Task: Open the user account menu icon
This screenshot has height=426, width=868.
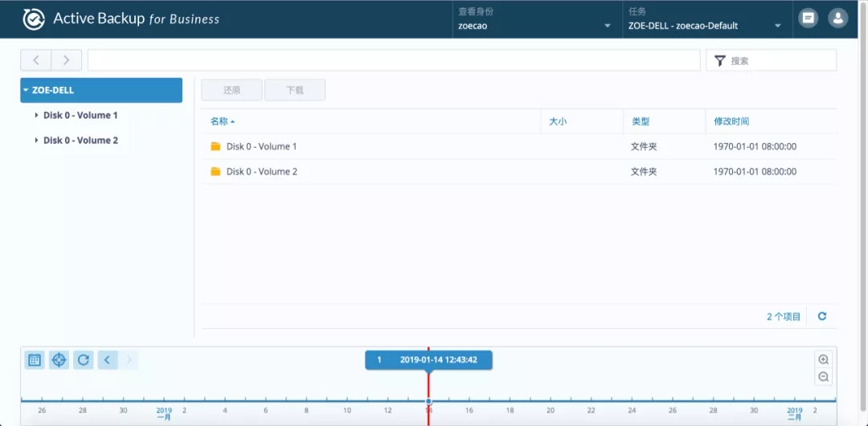Action: (838, 18)
